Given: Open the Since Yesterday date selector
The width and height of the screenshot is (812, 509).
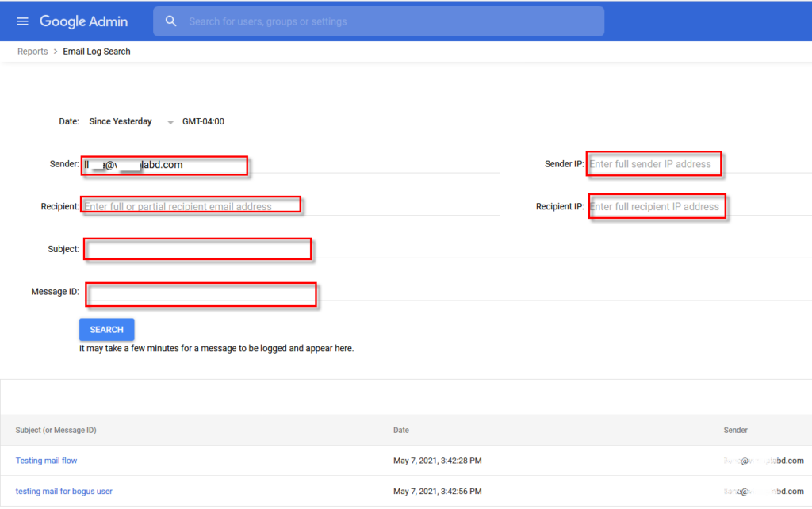Looking at the screenshot, I should pos(120,121).
